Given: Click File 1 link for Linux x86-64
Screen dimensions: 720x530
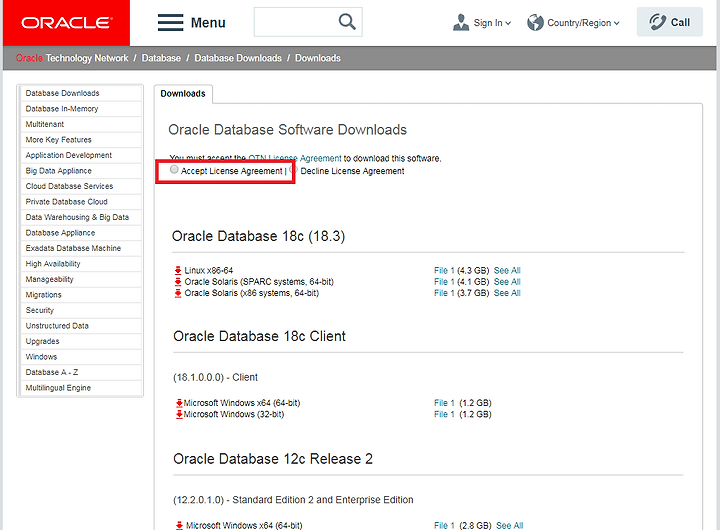Looking at the screenshot, I should 444,271.
